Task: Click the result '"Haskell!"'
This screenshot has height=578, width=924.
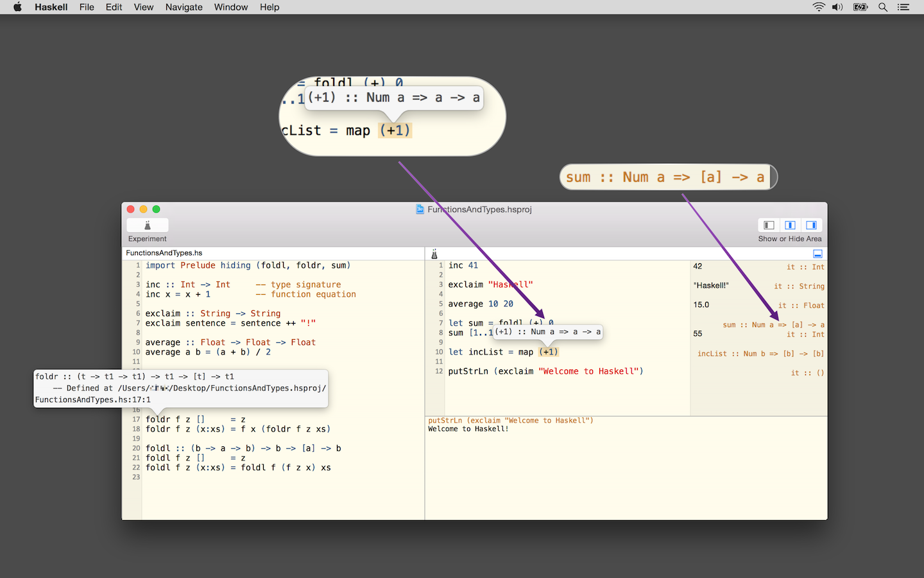Action: (711, 285)
